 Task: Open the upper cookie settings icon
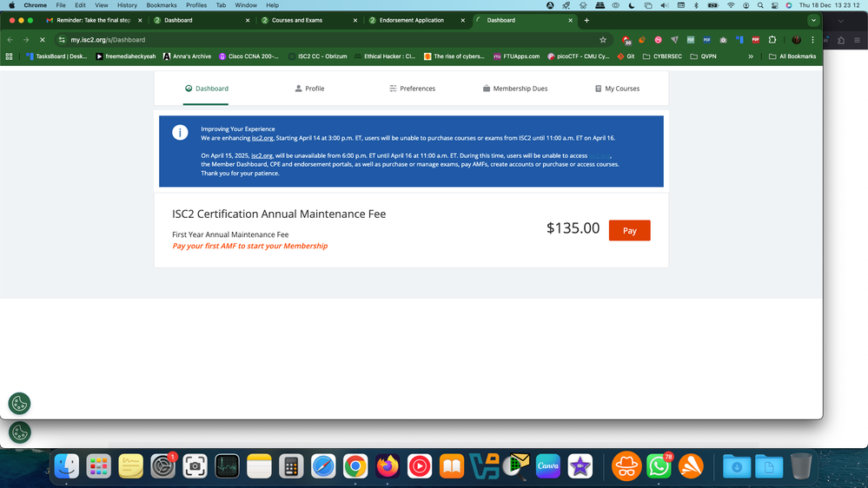19,404
